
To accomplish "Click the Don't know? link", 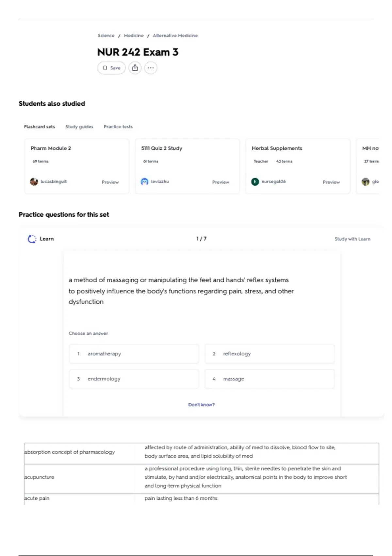I will [202, 405].
